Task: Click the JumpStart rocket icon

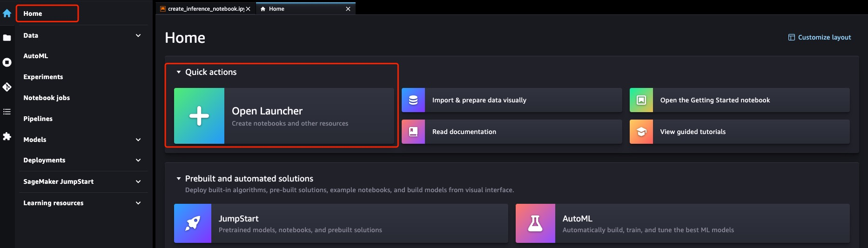Action: 193,223
